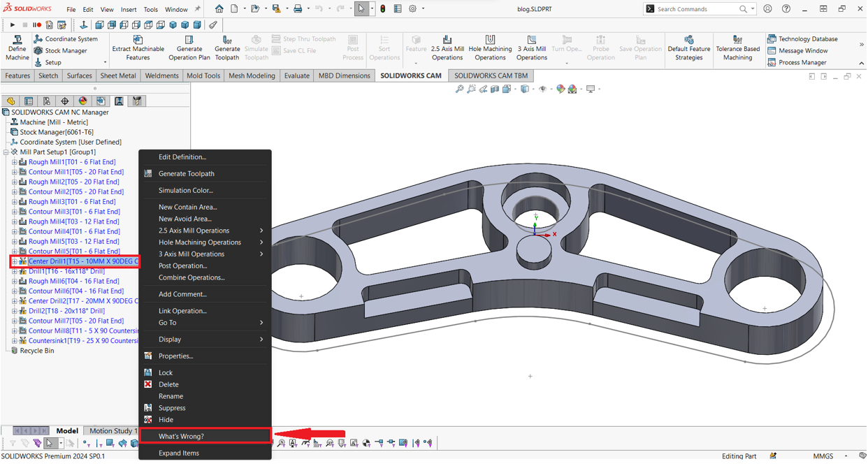Collapse the Mill Part Setup1 tree node
Image resolution: width=868 pixels, height=466 pixels.
coord(6,152)
